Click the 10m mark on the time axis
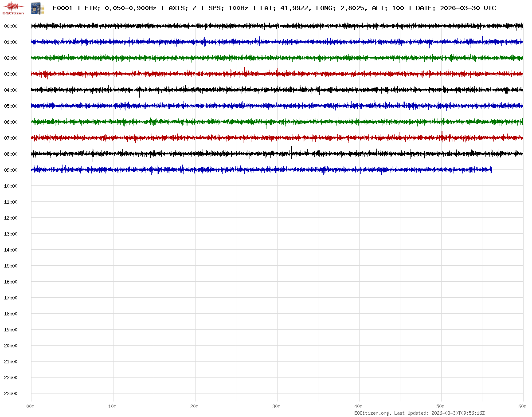 pyautogui.click(x=113, y=406)
